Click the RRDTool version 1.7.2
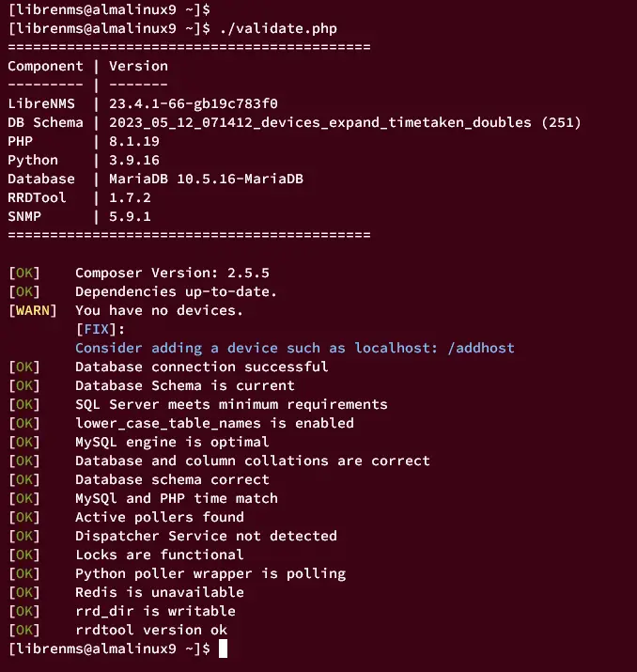 click(x=130, y=197)
